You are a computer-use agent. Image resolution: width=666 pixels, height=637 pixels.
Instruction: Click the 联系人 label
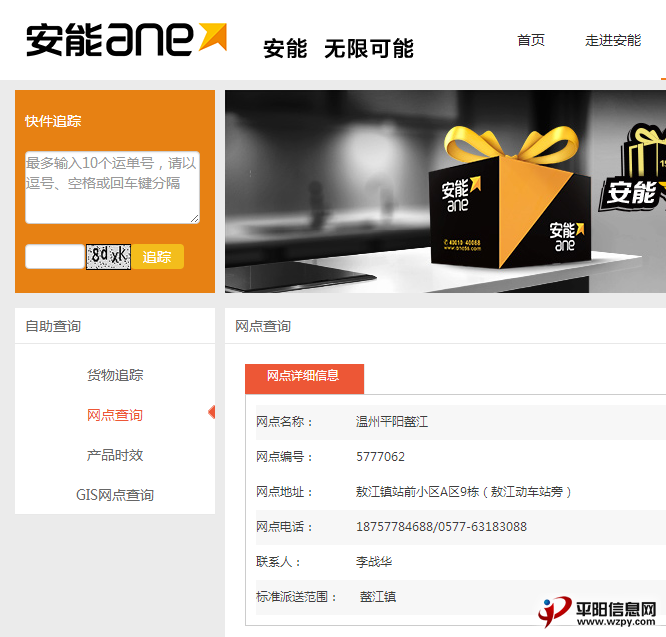point(279,562)
